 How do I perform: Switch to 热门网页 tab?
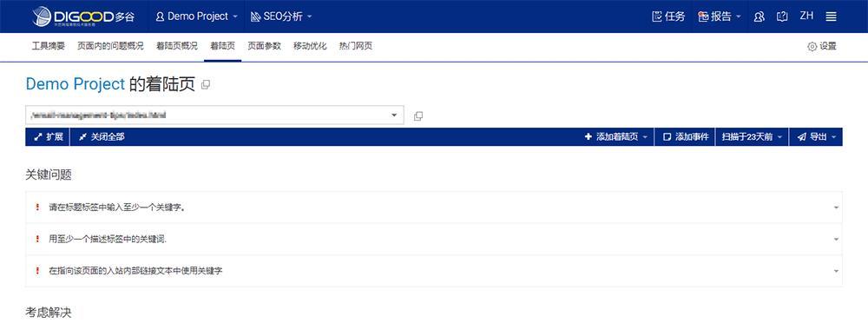(355, 46)
